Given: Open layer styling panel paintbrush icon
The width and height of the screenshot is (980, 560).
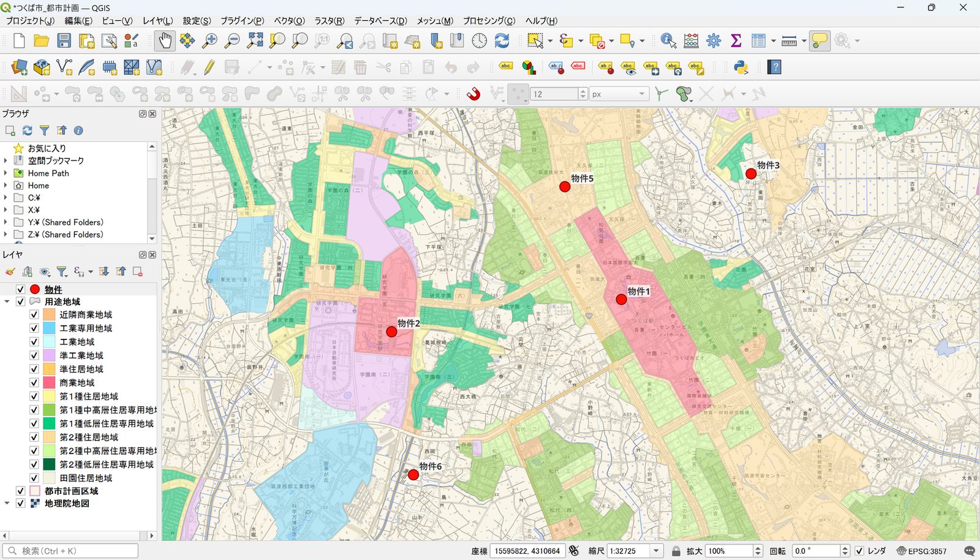Looking at the screenshot, I should (10, 271).
